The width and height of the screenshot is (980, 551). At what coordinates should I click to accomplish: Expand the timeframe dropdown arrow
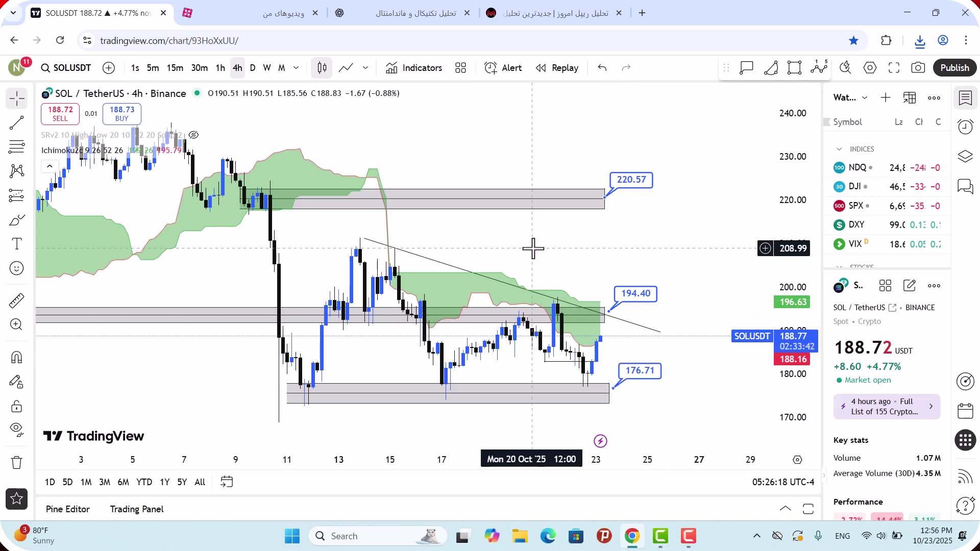click(296, 68)
